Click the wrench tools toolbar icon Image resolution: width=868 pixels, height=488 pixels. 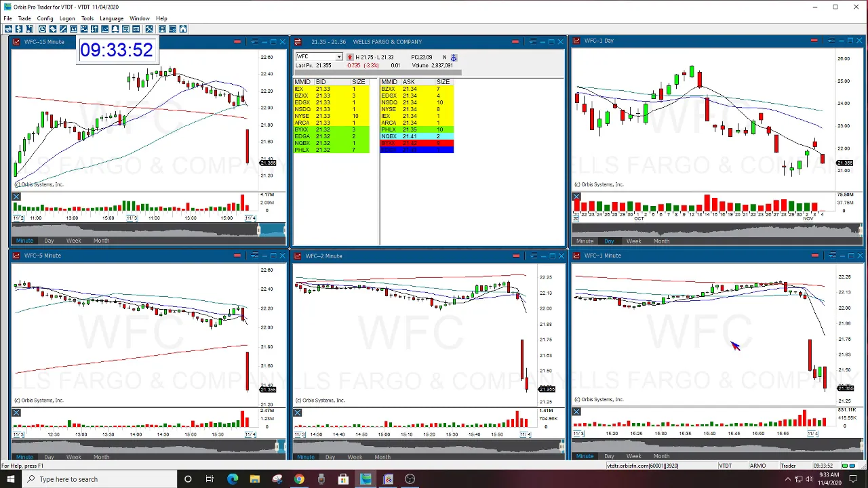(149, 28)
